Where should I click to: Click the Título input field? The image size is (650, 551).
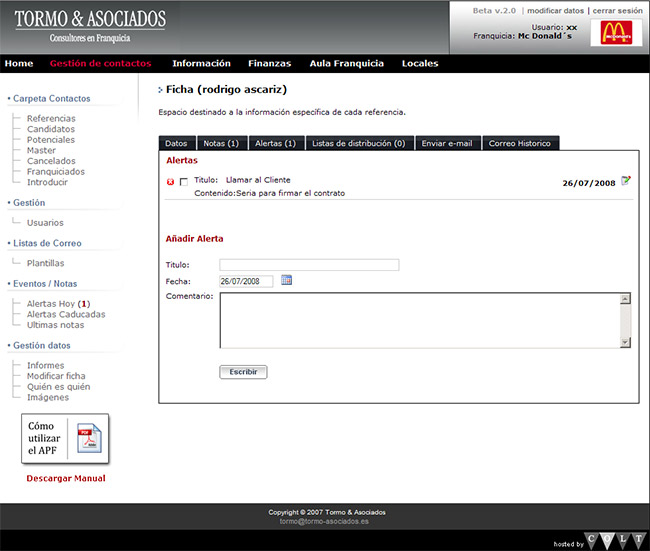(309, 265)
